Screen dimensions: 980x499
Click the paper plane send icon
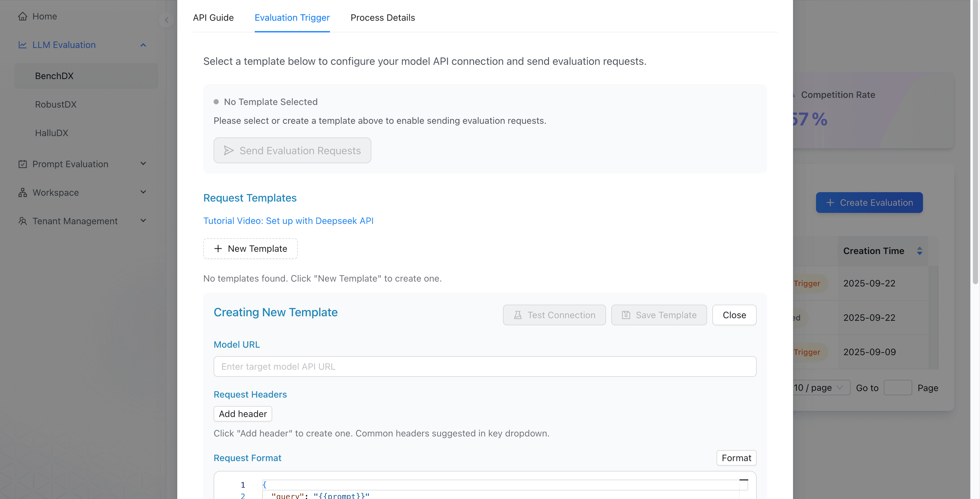tap(229, 151)
